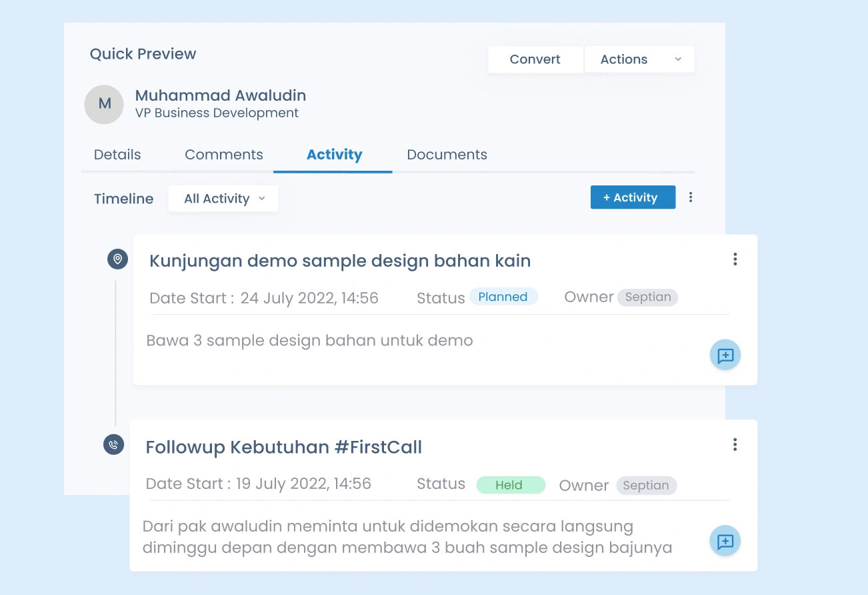Open three-dot menu on Followup Kebutuhan card

click(735, 444)
